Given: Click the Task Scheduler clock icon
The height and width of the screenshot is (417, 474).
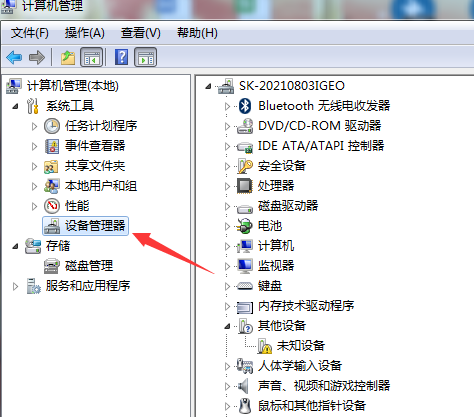Looking at the screenshot, I should 52,126.
